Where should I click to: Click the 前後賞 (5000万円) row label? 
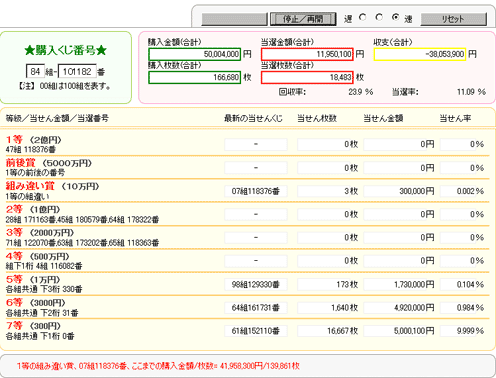[49, 163]
